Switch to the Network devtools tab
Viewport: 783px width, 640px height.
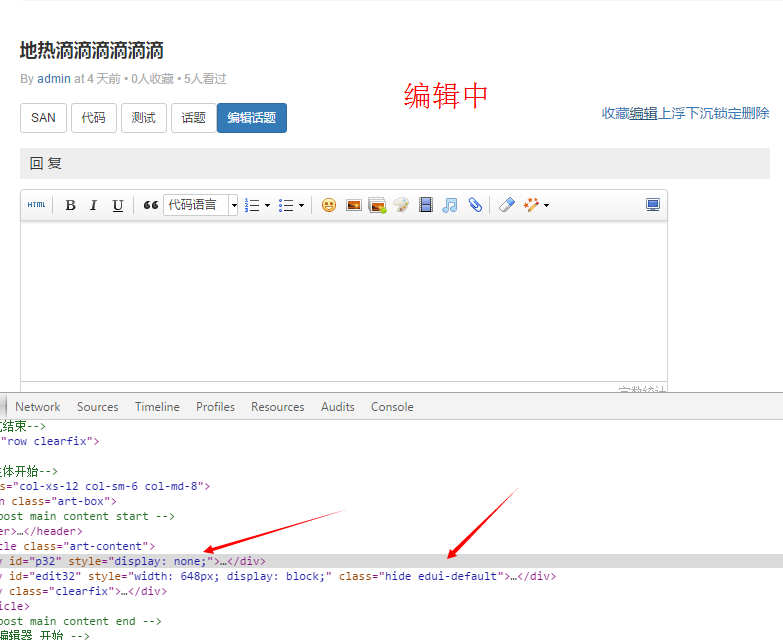pos(37,407)
